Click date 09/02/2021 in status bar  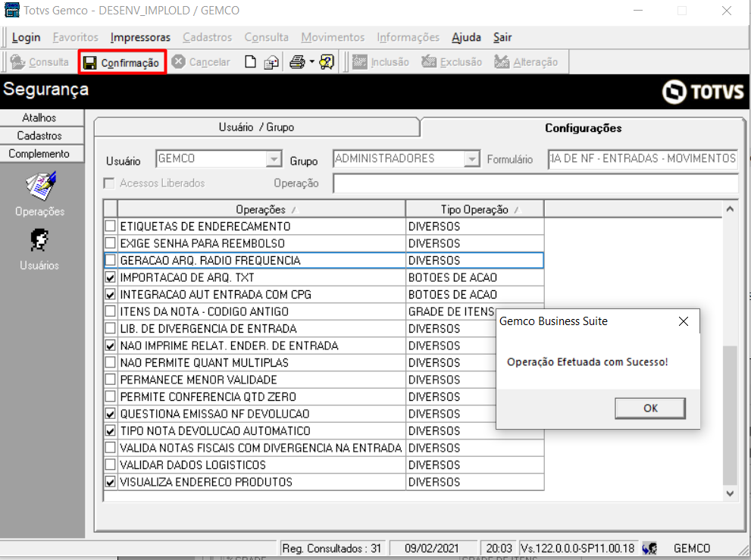point(431,548)
